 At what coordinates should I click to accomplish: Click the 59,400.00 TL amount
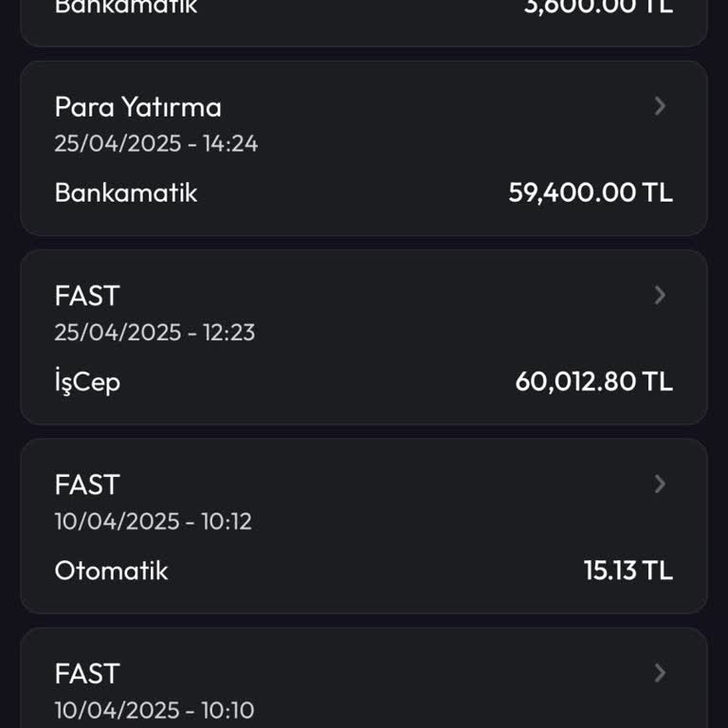coord(591,192)
